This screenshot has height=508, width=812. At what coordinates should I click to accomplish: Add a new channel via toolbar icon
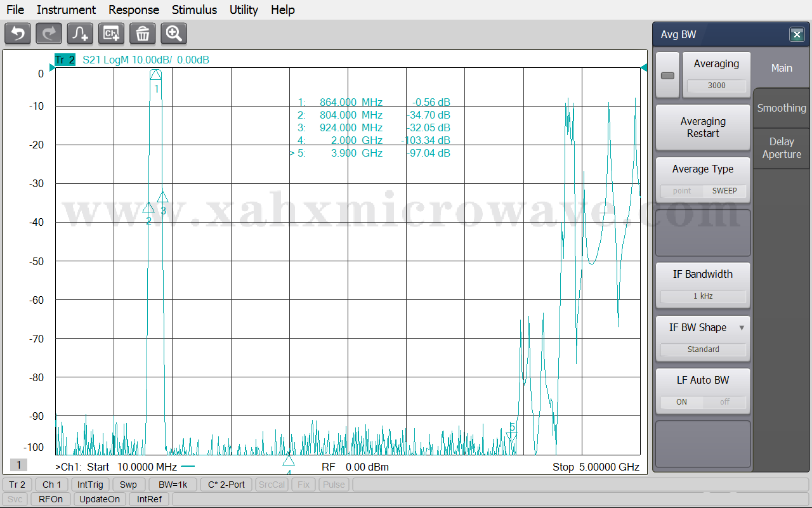coord(111,34)
